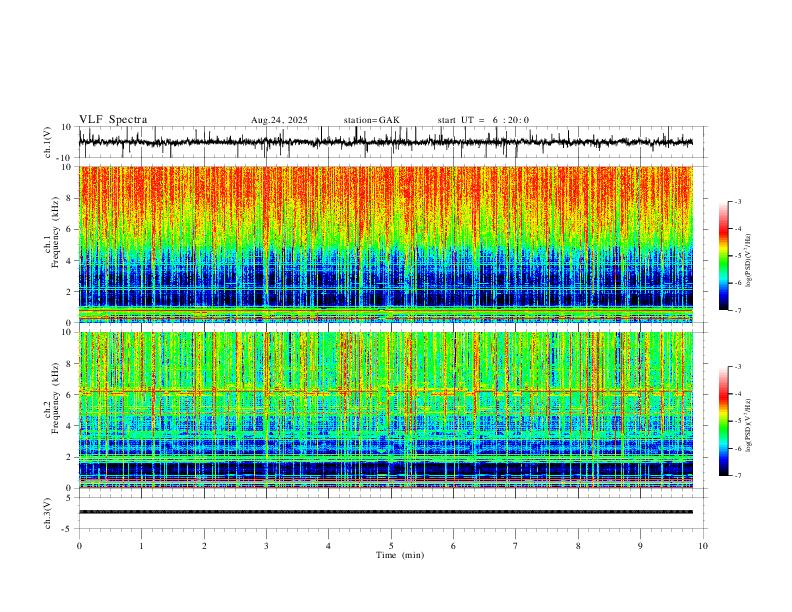Screen dimensions: 792x612
Task: Click the "station=GAK" header label
Action: (372, 120)
